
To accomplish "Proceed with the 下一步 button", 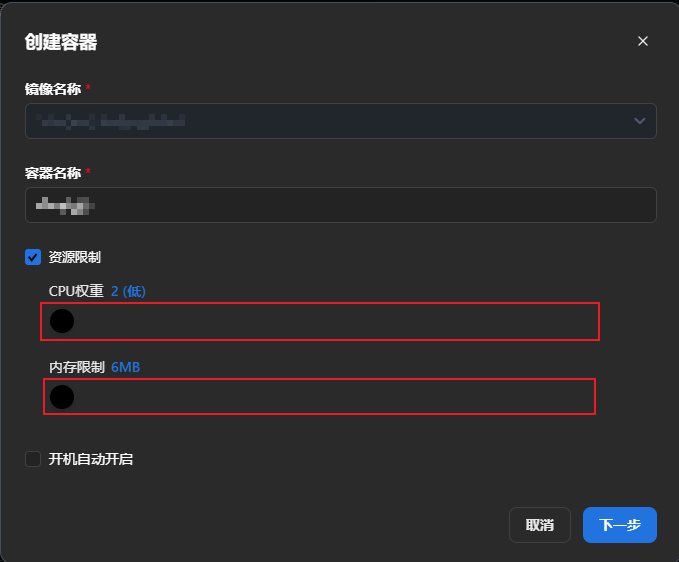I will (619, 525).
